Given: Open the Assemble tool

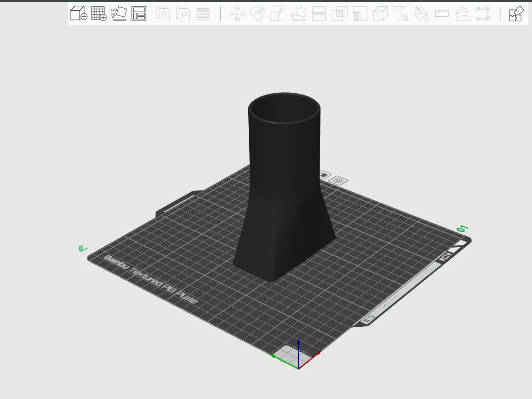Looking at the screenshot, I should [462, 14].
